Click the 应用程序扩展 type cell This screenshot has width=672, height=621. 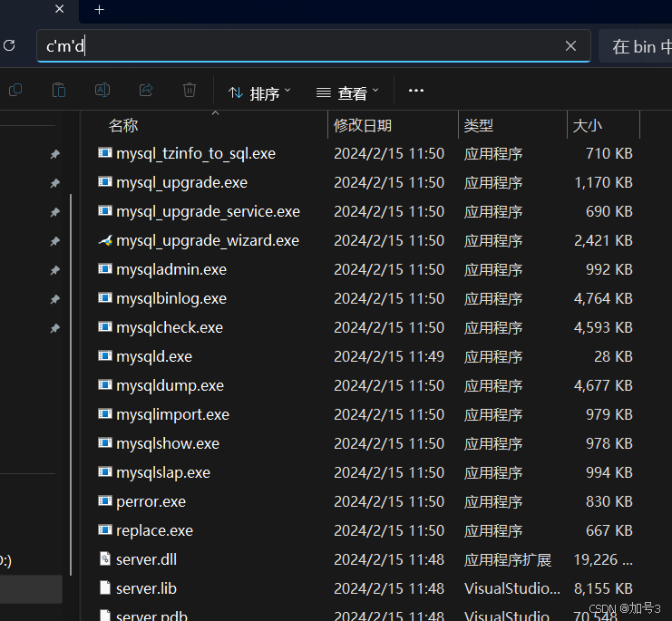coord(508,559)
